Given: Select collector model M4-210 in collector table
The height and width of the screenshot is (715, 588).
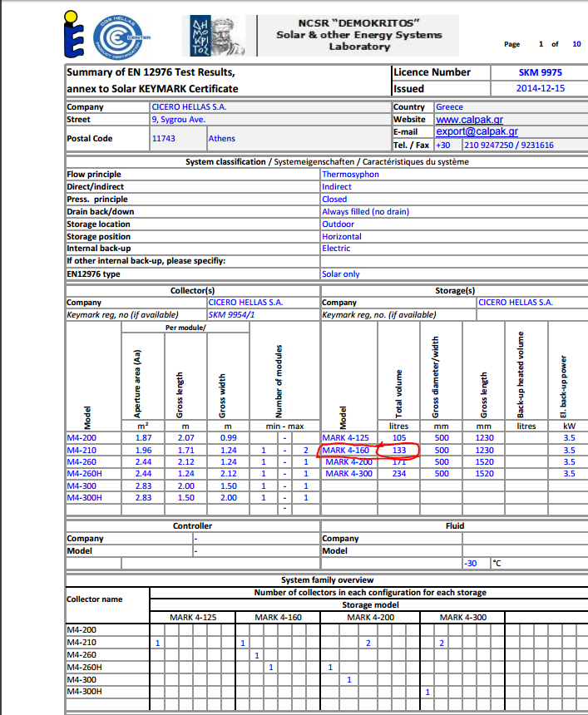Looking at the screenshot, I should (82, 450).
